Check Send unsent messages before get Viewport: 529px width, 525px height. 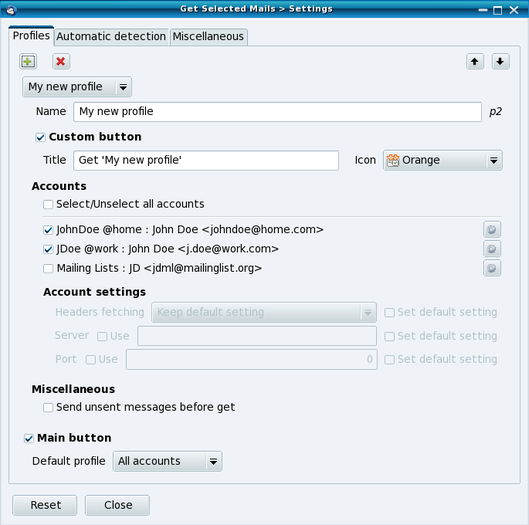[x=48, y=408]
